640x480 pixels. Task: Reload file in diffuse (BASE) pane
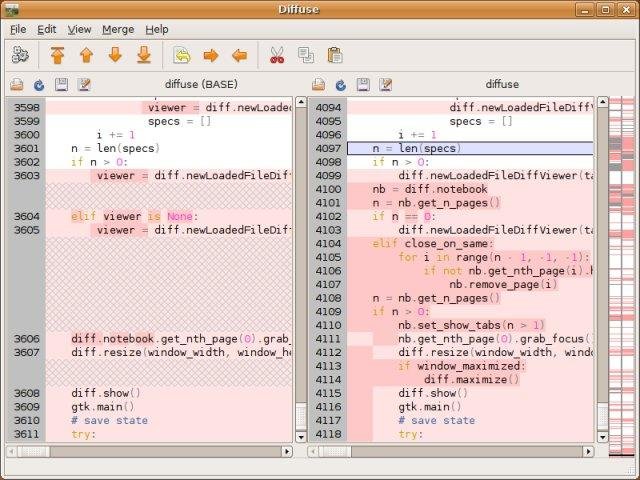tap(39, 85)
